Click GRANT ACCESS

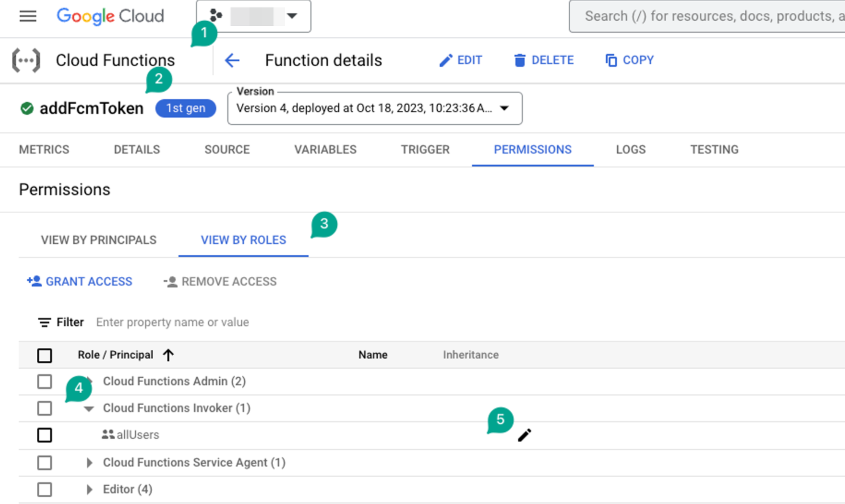pos(79,281)
